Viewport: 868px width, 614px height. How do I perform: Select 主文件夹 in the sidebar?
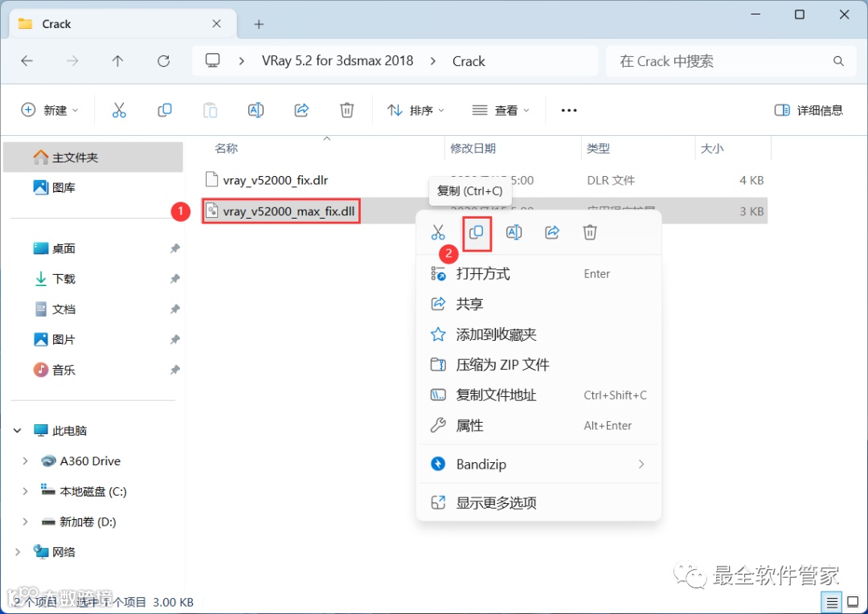[93, 158]
